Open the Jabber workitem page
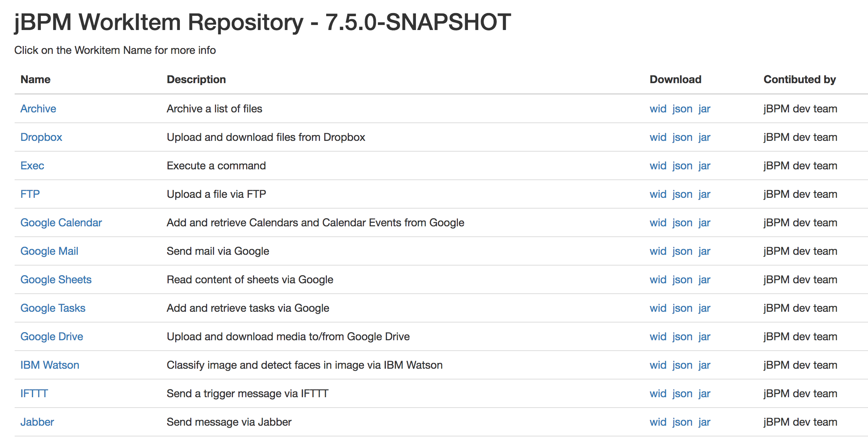This screenshot has width=868, height=438. point(37,422)
